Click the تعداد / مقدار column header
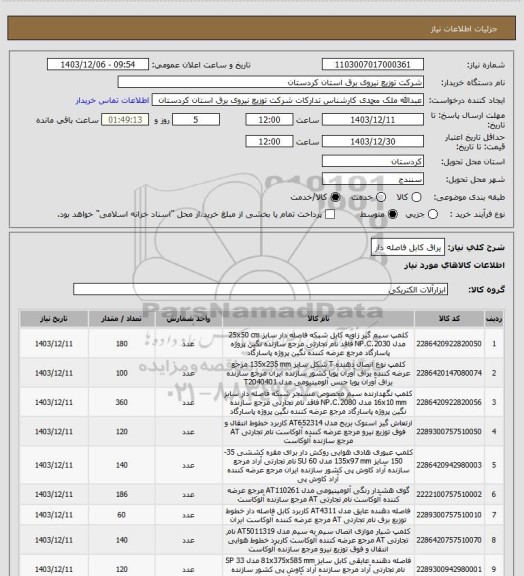 coord(122,318)
